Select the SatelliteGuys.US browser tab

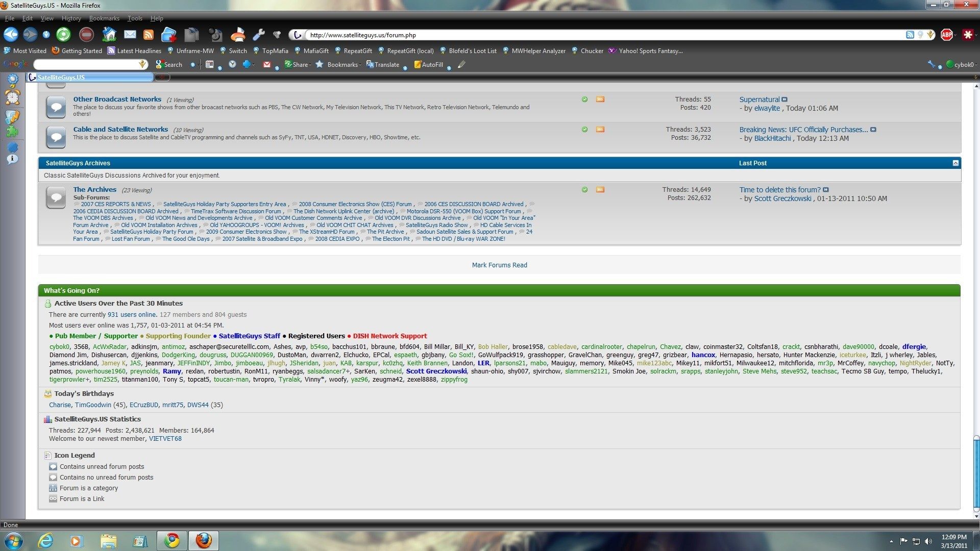click(x=90, y=77)
